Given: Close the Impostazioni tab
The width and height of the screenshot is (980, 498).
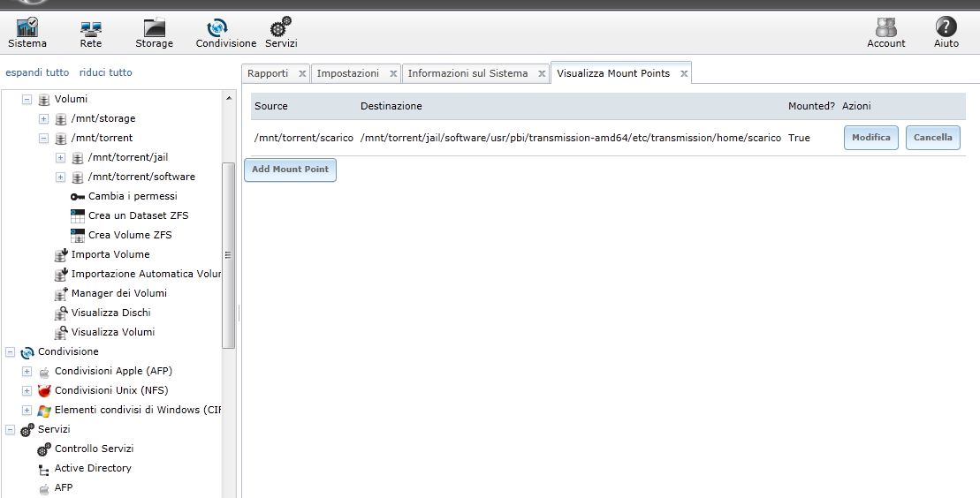Looking at the screenshot, I should [393, 74].
